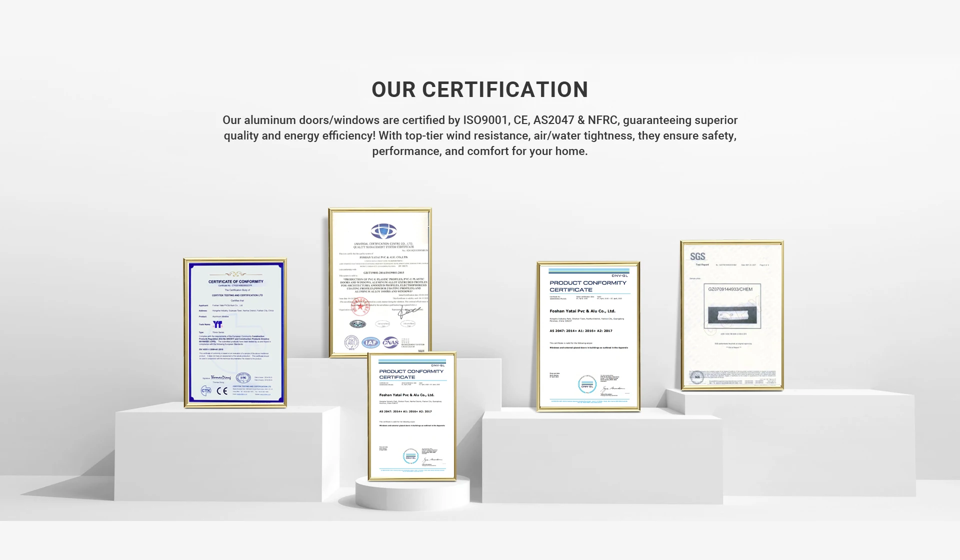Click the GB/T19001-2016/ISO9001:2015 line on the ISO certificate
This screenshot has height=560, width=960.
[383, 273]
